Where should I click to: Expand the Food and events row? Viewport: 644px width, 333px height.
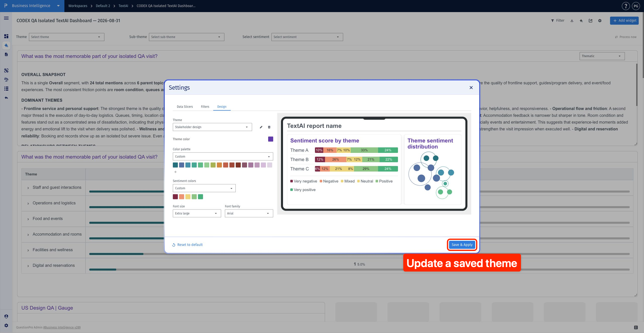tap(28, 219)
